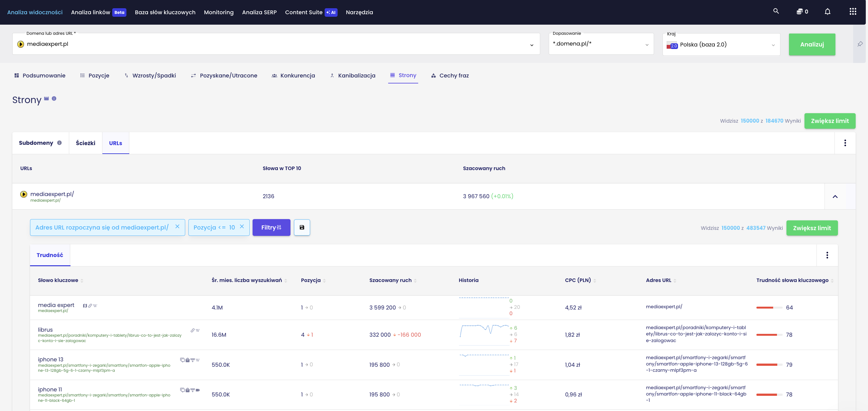Open the Dopasowanie dropdown
The height and width of the screenshot is (411, 868).
click(x=601, y=44)
